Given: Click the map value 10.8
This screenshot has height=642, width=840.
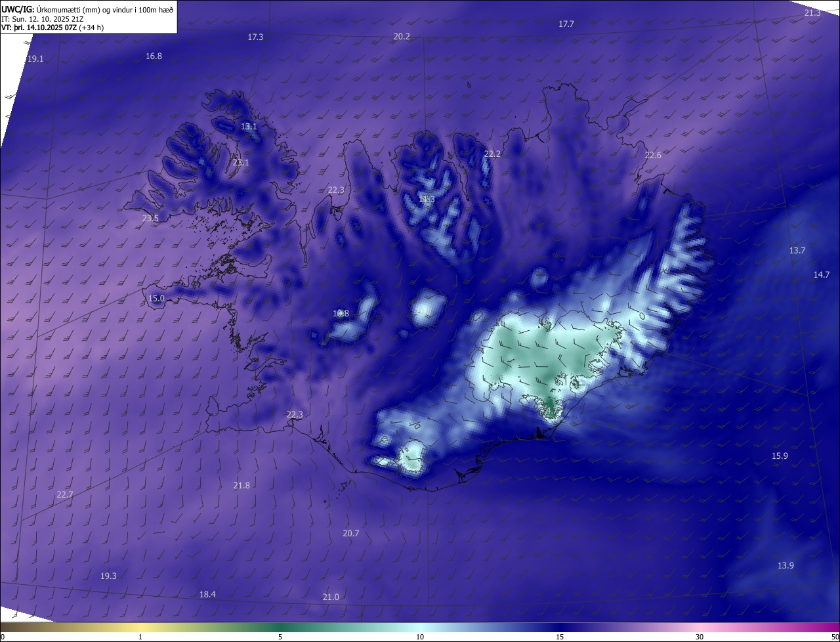Looking at the screenshot, I should (341, 314).
